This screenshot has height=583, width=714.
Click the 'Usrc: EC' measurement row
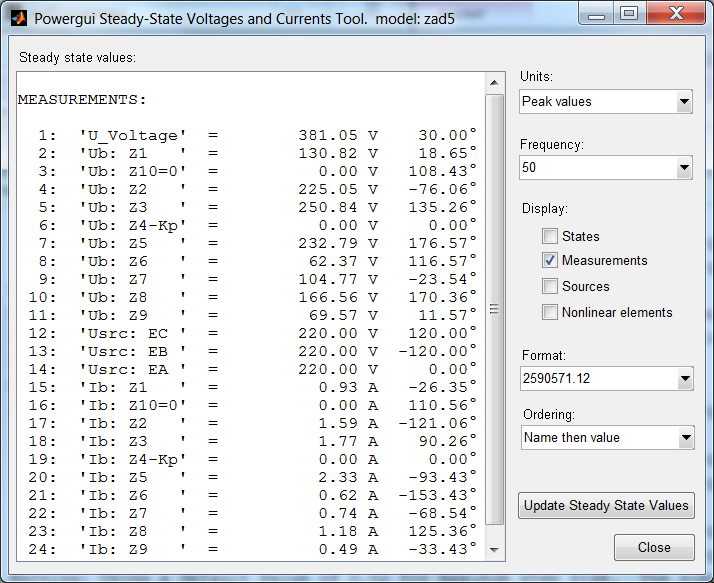click(x=253, y=333)
